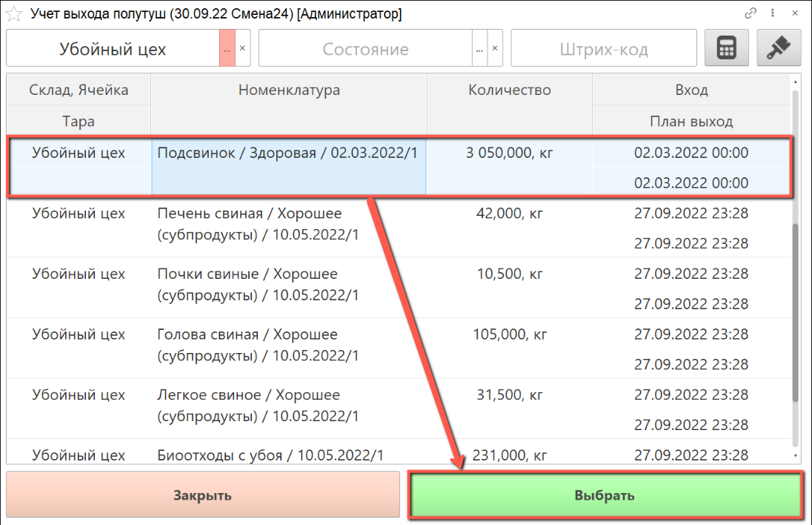812x525 pixels.
Task: Click the scrollbar down arrow in table
Action: click(796, 455)
